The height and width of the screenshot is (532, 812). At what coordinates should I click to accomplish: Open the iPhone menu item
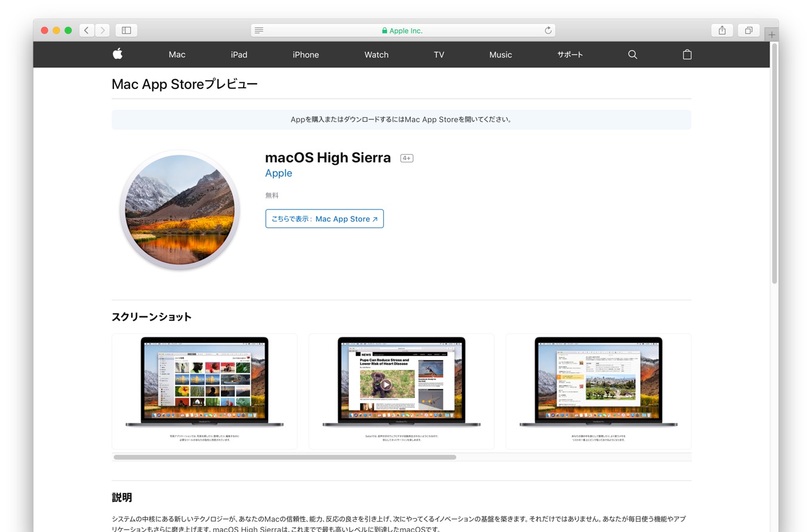pos(306,54)
